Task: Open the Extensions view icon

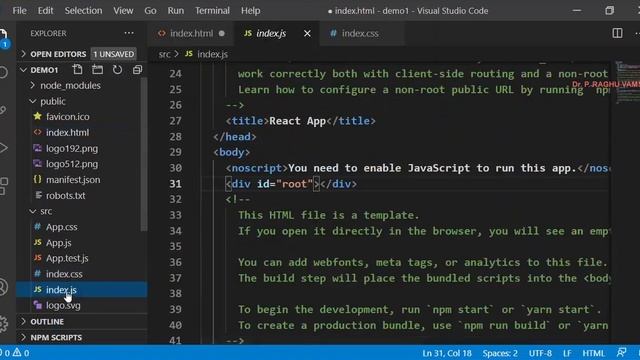Action: [3, 186]
